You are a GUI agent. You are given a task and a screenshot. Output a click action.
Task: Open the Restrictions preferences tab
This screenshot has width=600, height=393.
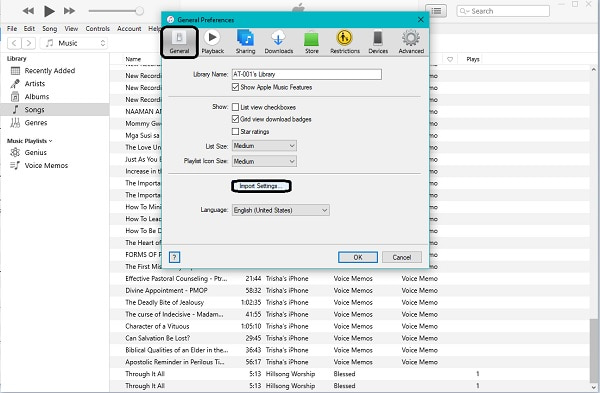[x=345, y=42]
